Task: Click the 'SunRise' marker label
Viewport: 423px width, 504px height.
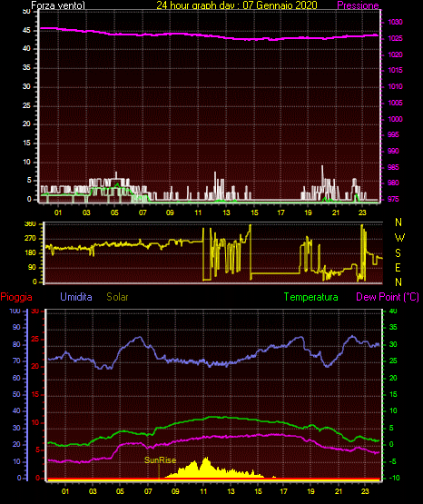Action: (160, 460)
